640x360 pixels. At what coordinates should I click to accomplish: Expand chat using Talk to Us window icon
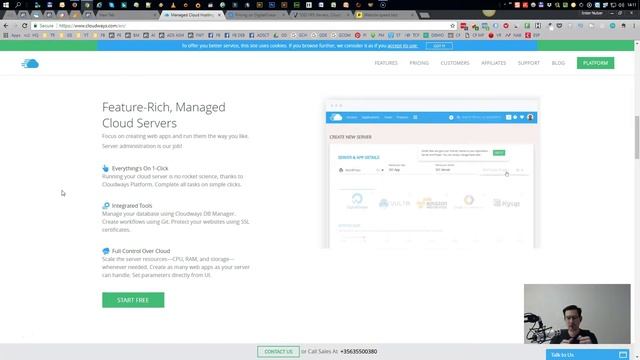pos(622,354)
